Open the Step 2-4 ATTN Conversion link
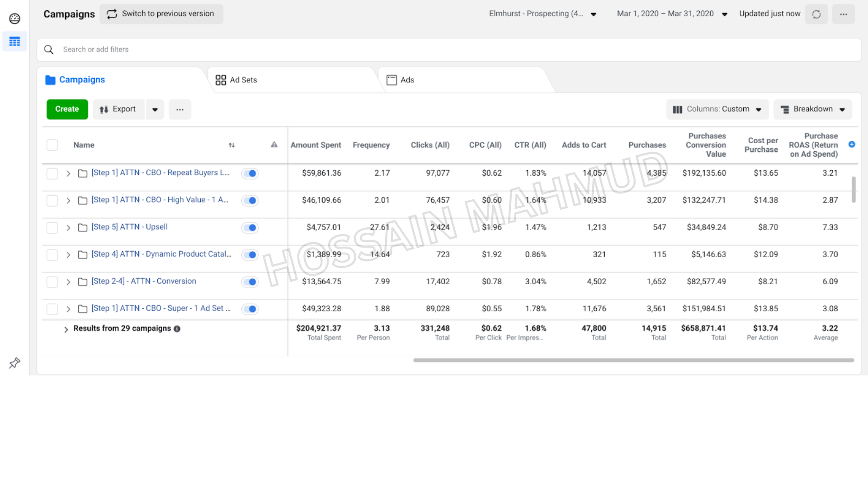This screenshot has height=488, width=868. 144,281
